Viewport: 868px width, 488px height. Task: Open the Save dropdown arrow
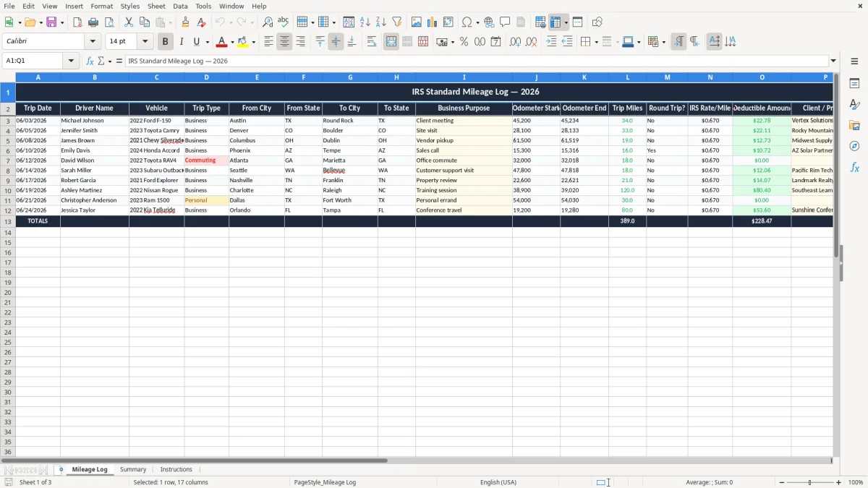click(61, 22)
